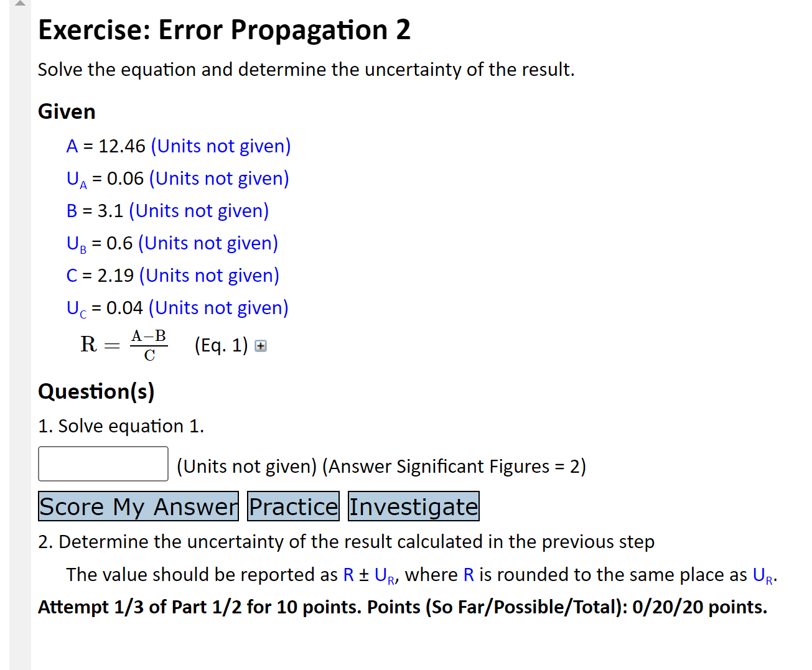Viewport: 812px width, 670px height.
Task: Open the Units not given link beside B = 3.1
Action: 198,210
